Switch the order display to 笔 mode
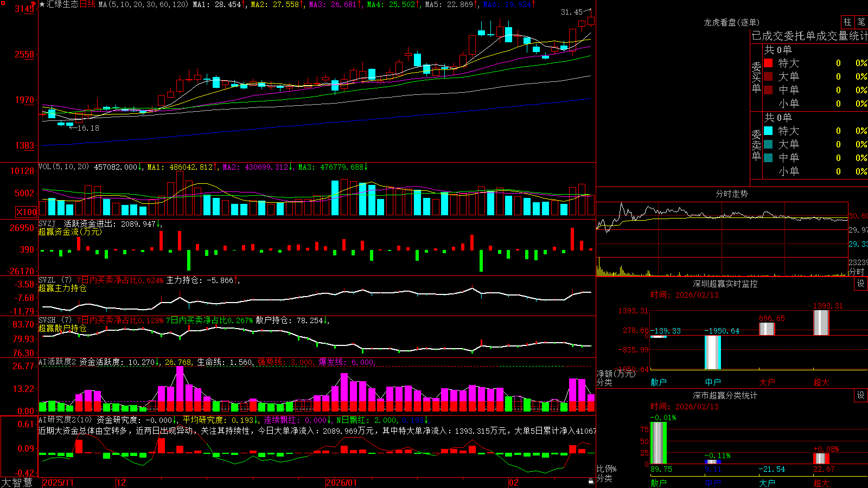Screen dimensions: 868x488 [x=861, y=22]
